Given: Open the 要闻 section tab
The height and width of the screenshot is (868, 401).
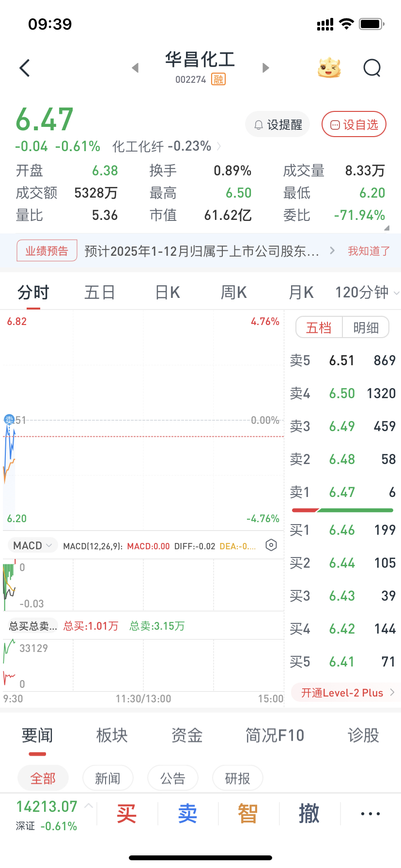Looking at the screenshot, I should click(37, 735).
